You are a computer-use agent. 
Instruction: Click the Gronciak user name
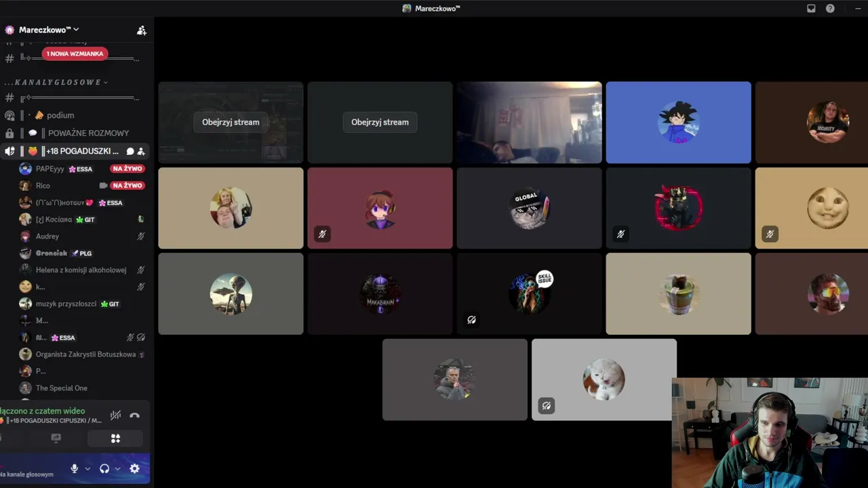point(52,253)
